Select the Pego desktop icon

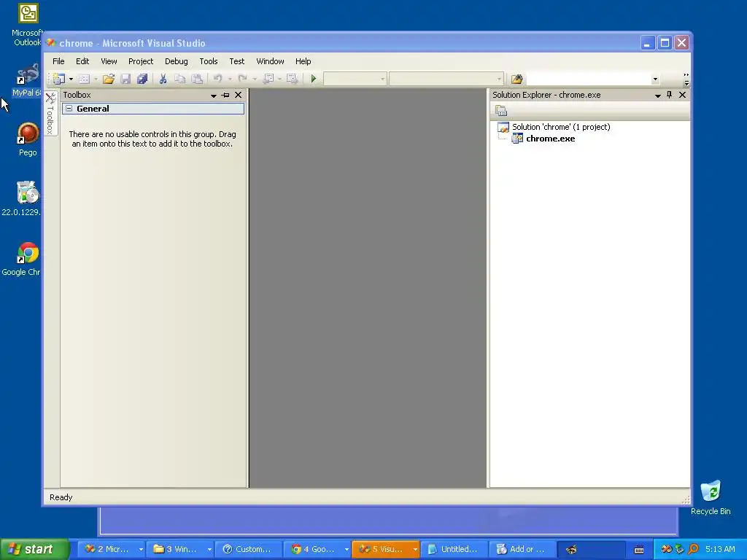point(28,139)
